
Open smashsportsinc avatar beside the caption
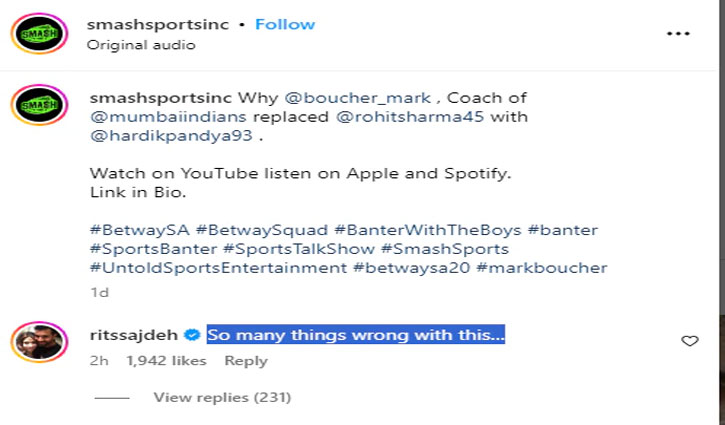(39, 105)
